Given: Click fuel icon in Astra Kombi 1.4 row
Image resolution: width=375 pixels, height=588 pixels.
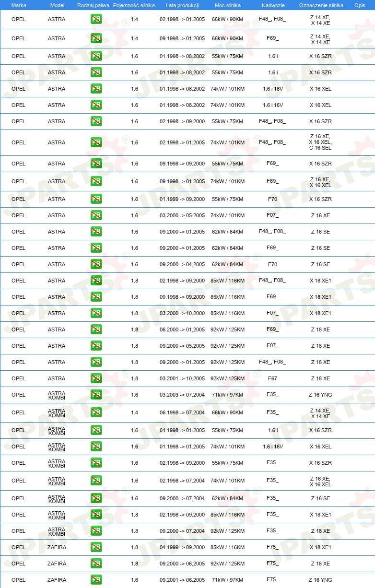Looking at the screenshot, I should (96, 412).
